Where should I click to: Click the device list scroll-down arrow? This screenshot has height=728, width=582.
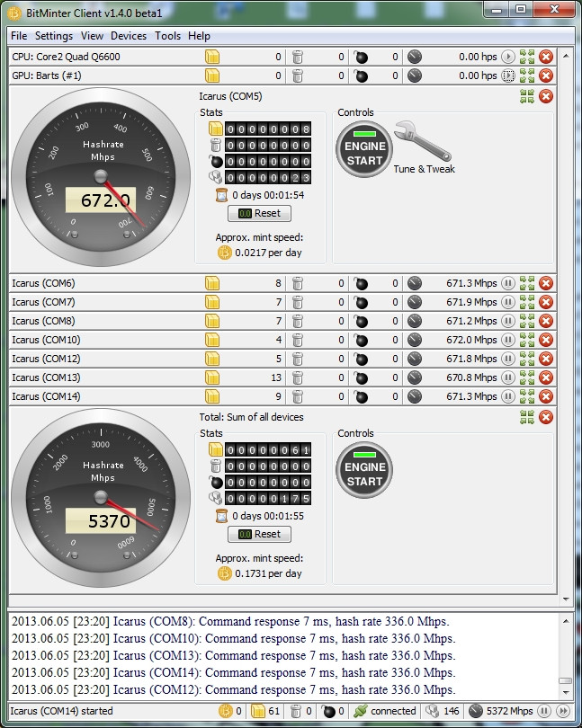pyautogui.click(x=566, y=599)
